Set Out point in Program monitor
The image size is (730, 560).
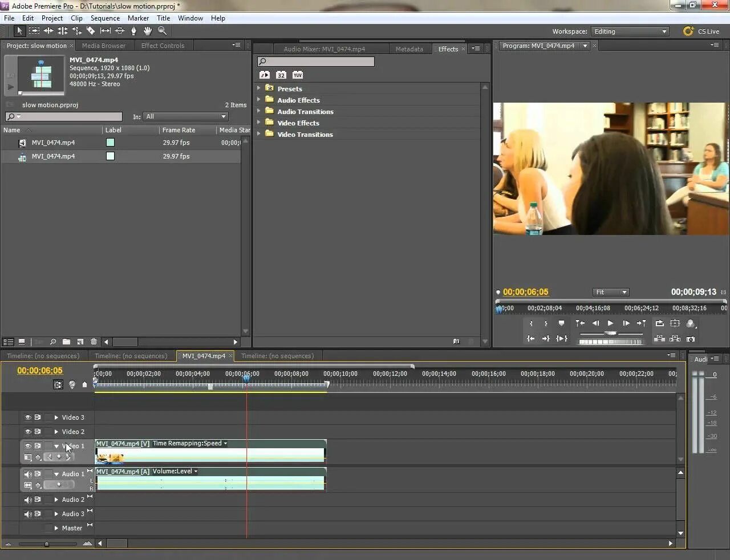[546, 323]
